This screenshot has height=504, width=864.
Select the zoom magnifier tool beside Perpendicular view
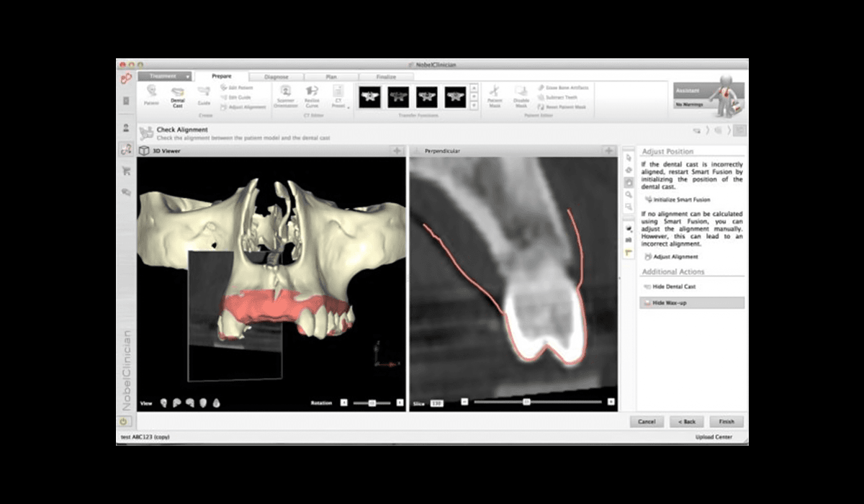pos(629,194)
